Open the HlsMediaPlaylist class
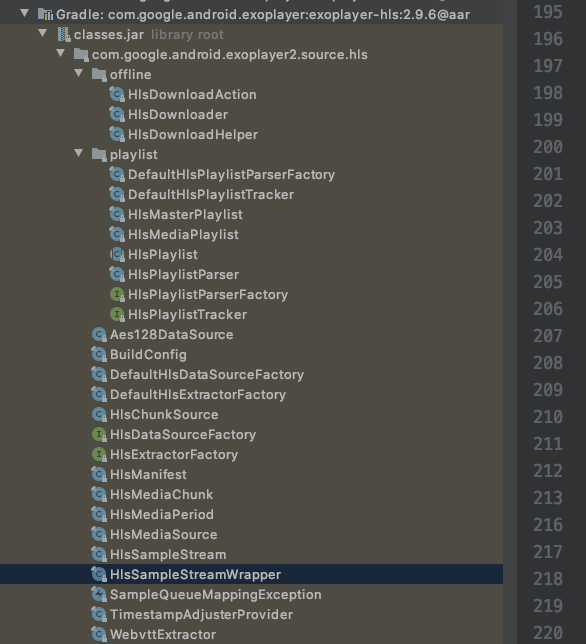This screenshot has height=644, width=586. click(x=183, y=235)
